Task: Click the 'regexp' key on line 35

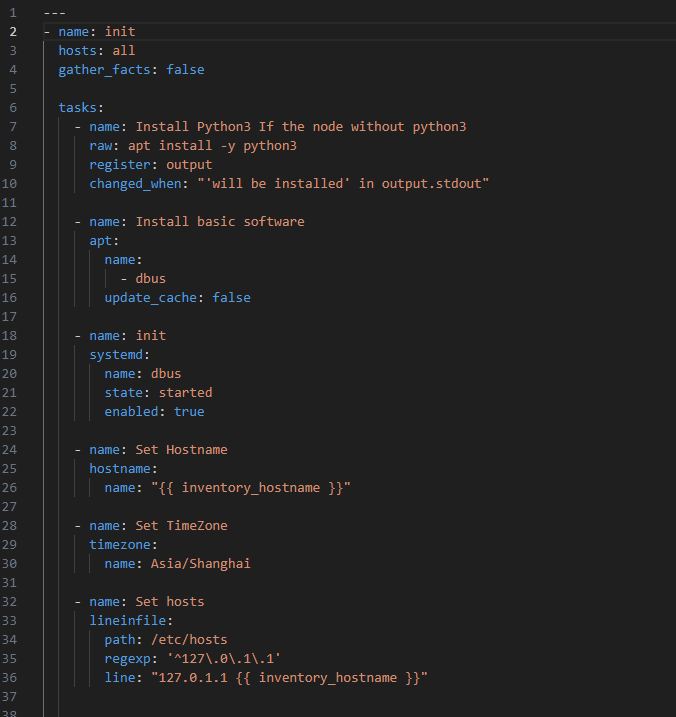Action: coord(128,659)
